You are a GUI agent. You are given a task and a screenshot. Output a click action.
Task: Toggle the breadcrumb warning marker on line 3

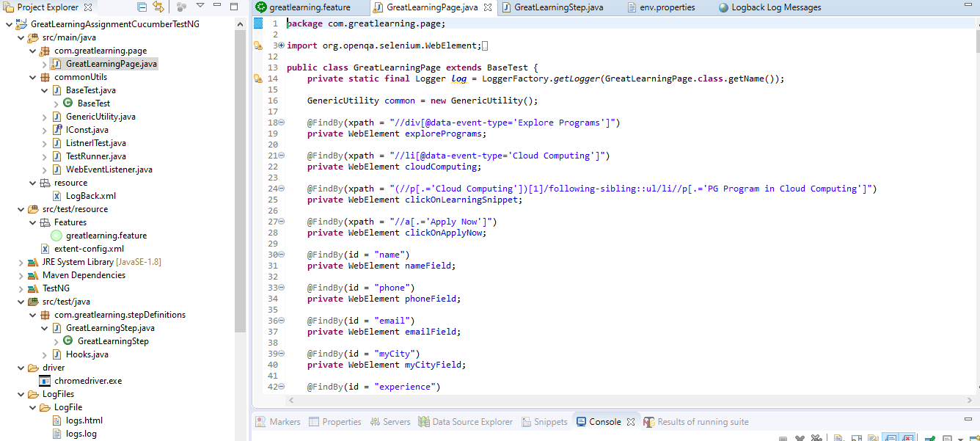(257, 45)
